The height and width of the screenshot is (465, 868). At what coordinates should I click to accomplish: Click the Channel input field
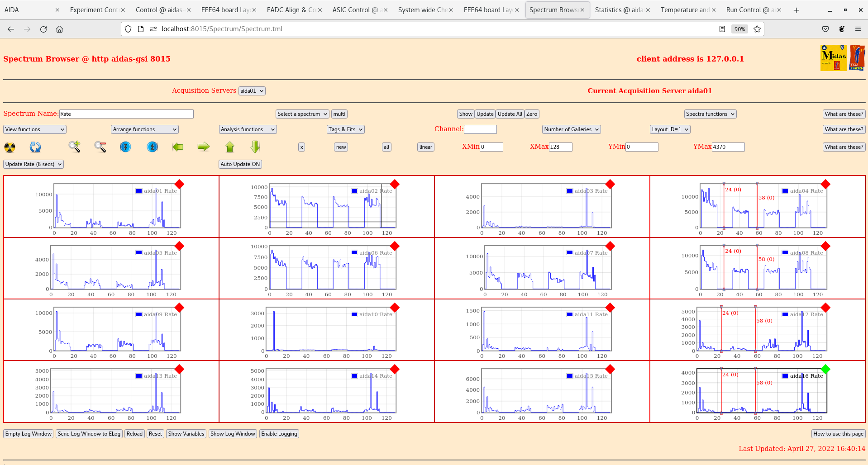point(481,129)
